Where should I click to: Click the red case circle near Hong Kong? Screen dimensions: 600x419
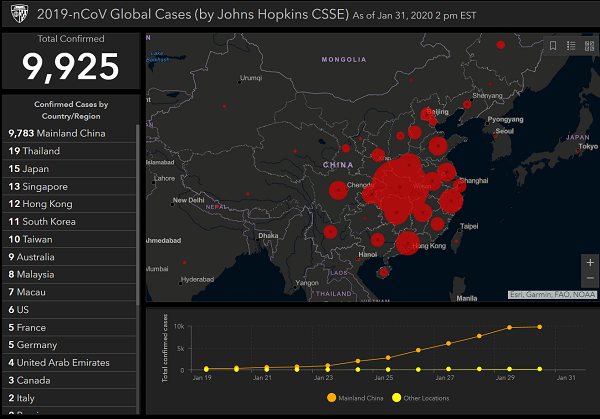coord(407,243)
